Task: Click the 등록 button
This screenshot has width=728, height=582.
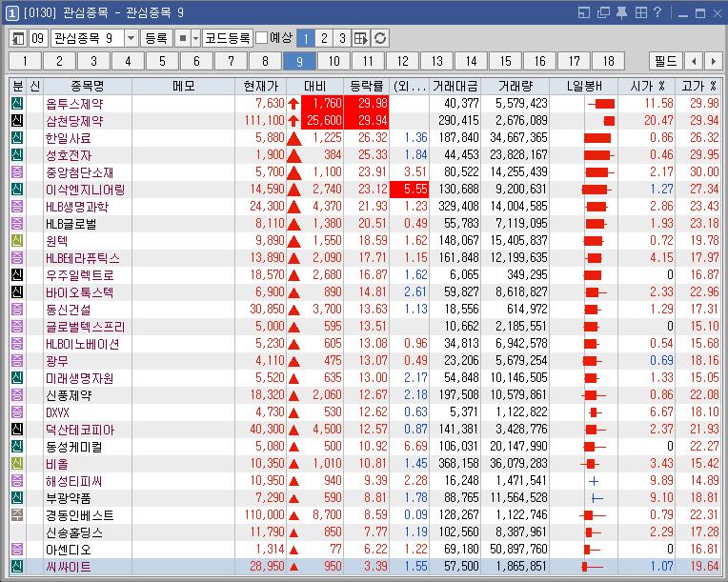Action: coord(156,38)
